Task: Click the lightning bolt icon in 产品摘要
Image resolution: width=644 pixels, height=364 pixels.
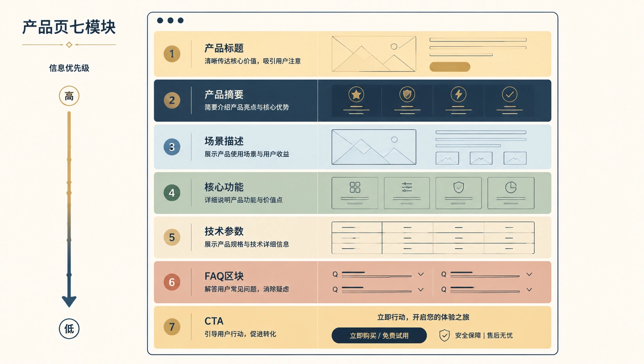Action: coord(458,94)
